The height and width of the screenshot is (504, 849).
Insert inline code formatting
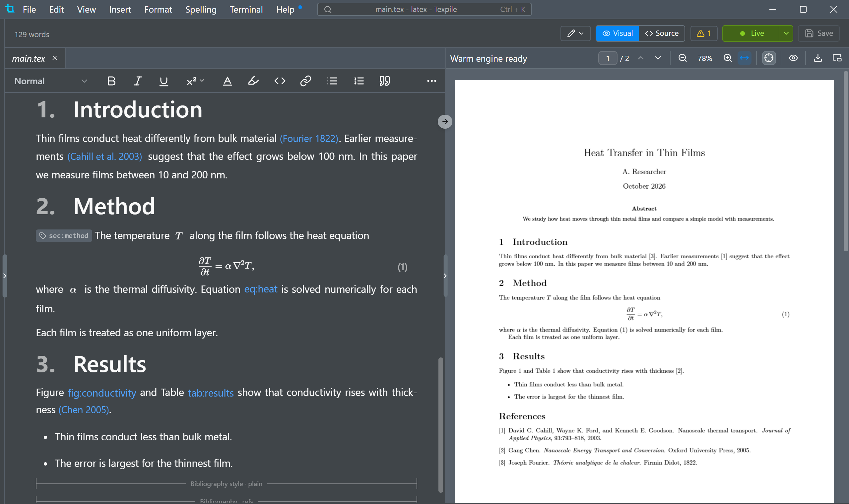tap(280, 81)
